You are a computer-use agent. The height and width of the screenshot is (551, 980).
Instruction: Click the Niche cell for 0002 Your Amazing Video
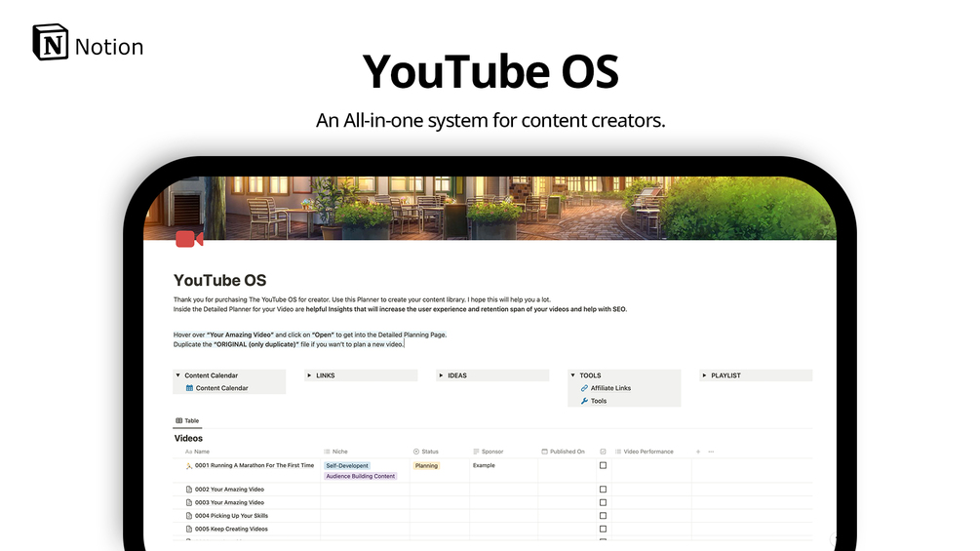[x=365, y=490]
